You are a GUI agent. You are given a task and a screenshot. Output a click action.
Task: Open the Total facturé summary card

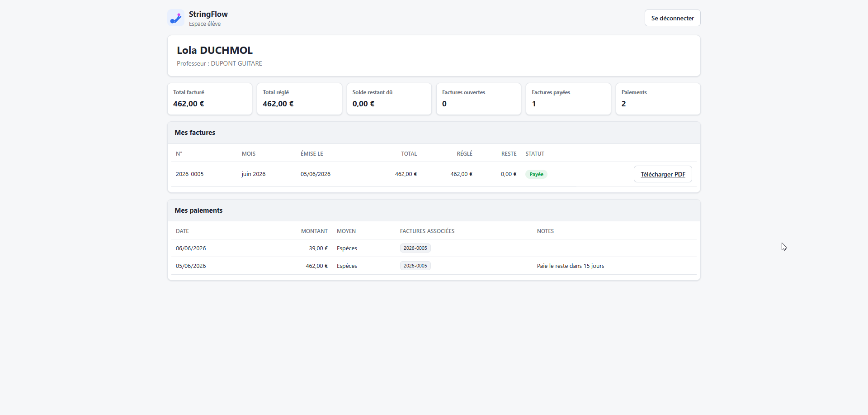210,99
